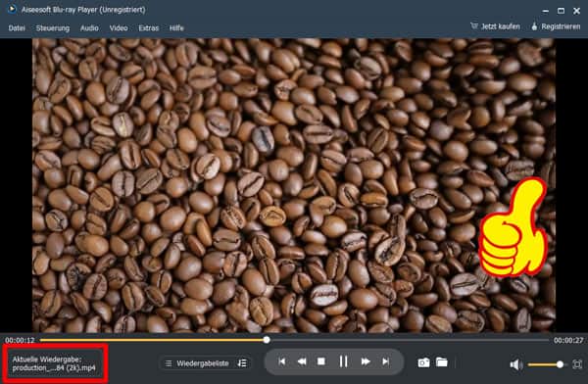The width and height of the screenshot is (588, 384).
Task: Open the Video menu
Action: coord(119,28)
